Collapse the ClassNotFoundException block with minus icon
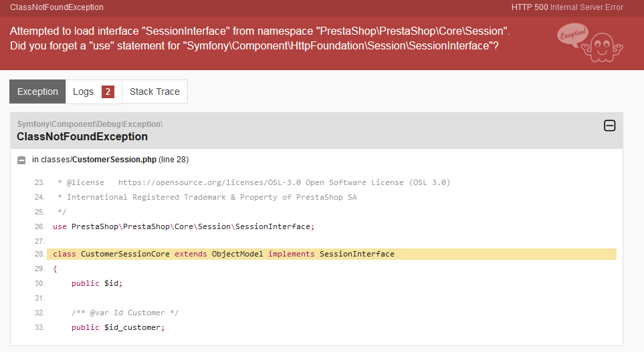644x352 pixels. coord(609,125)
